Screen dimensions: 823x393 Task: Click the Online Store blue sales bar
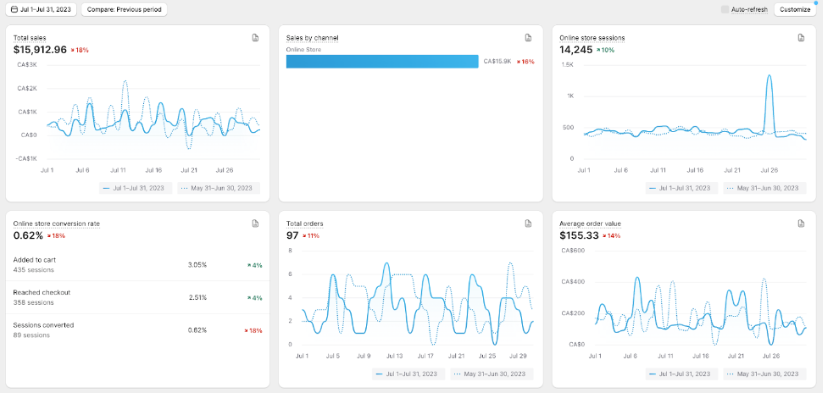tap(382, 61)
